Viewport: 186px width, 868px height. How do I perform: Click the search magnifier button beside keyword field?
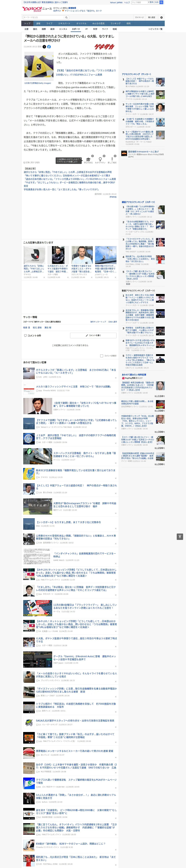point(66,18)
